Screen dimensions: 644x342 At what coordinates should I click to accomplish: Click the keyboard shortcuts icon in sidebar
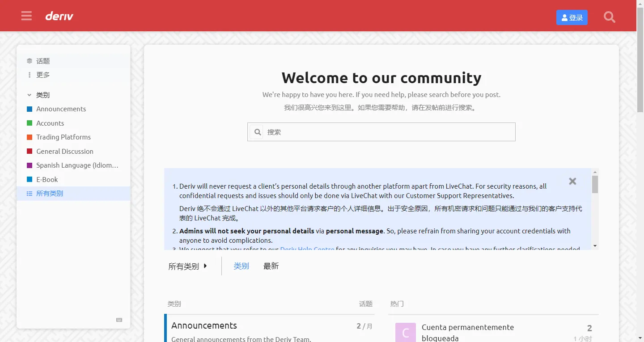pos(119,320)
